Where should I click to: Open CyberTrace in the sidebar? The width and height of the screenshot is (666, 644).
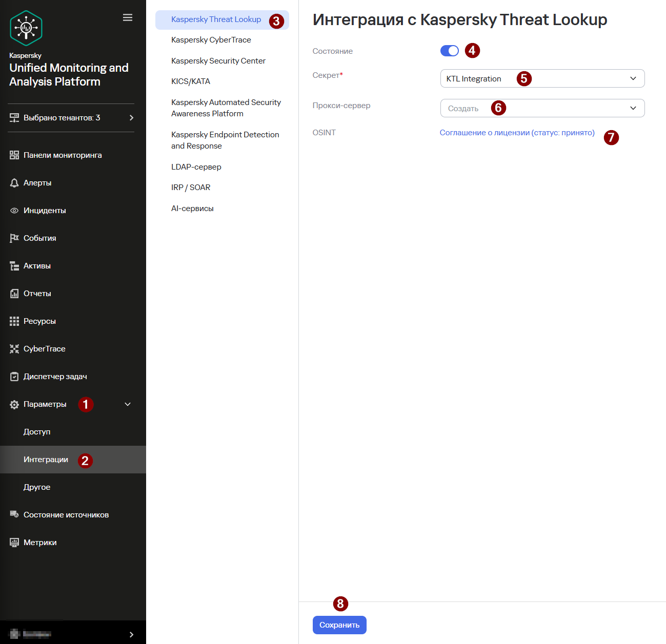click(x=45, y=349)
